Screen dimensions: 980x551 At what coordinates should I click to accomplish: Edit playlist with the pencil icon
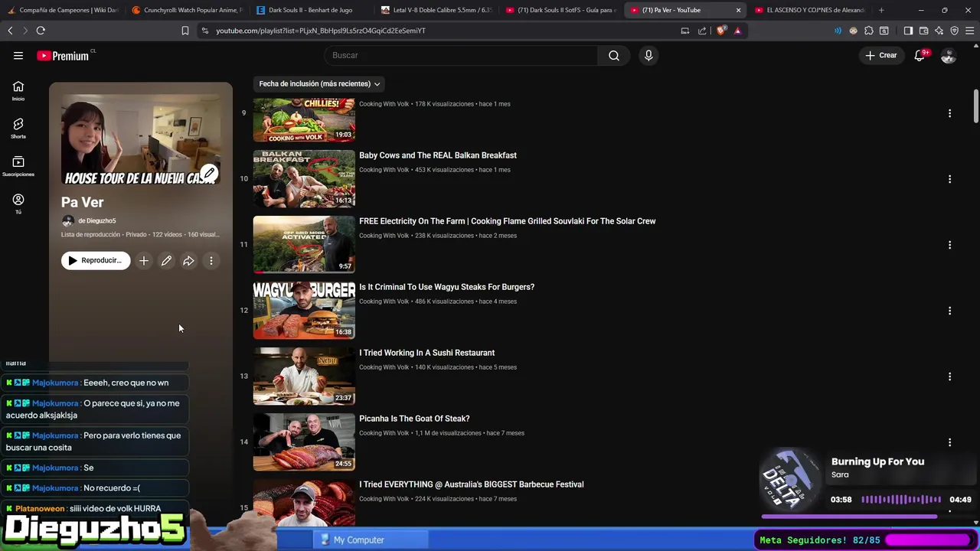[166, 261]
